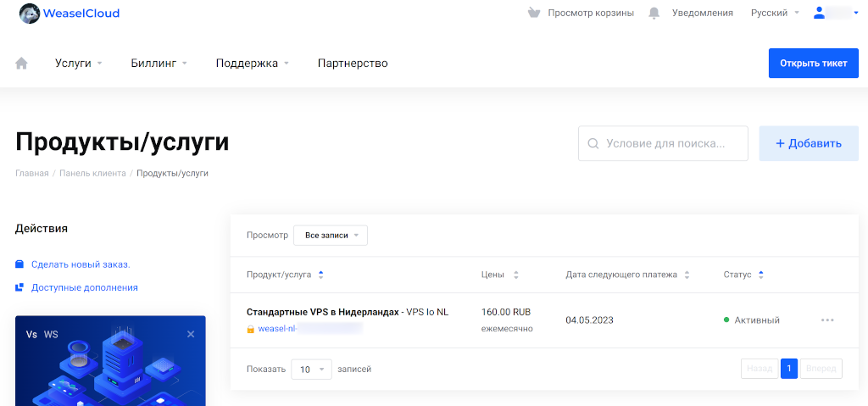The width and height of the screenshot is (868, 406).
Task: Focus the Условие для поиска field
Action: tap(663, 143)
